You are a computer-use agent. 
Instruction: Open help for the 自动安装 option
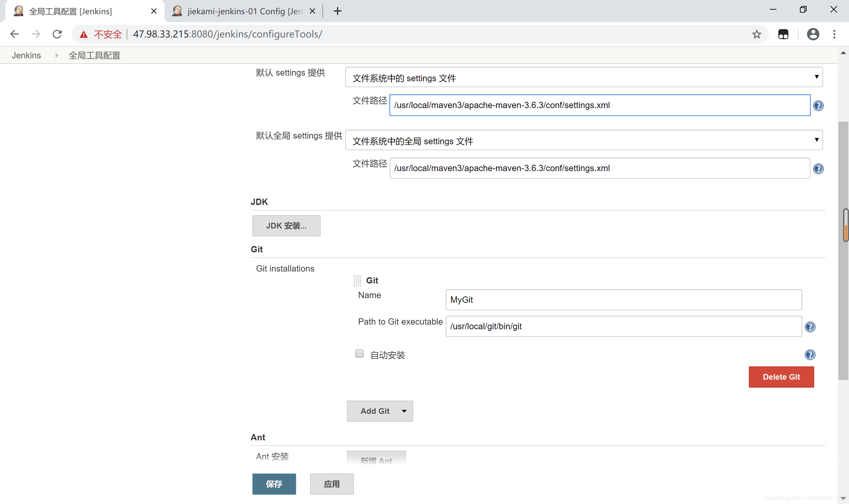[x=810, y=355]
